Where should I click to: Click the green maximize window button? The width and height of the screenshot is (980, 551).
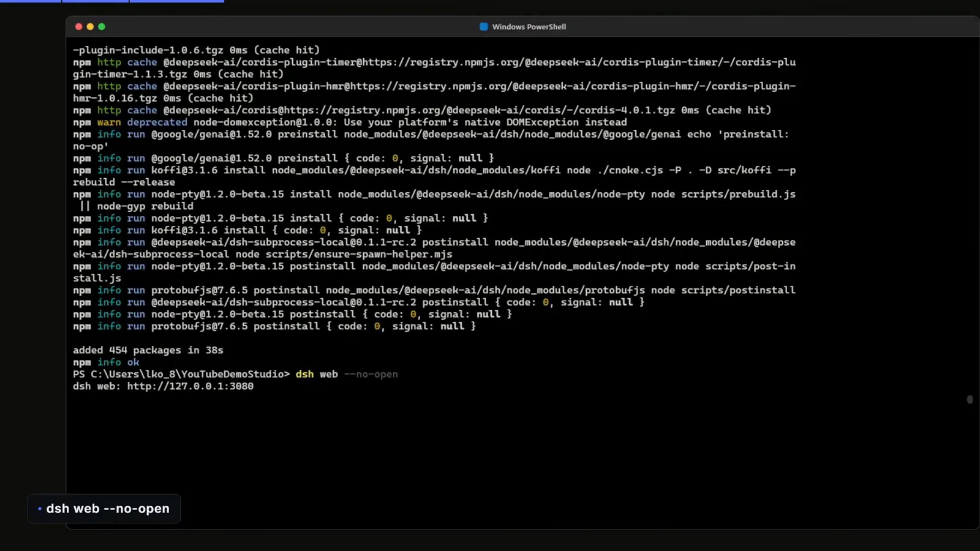point(102,26)
